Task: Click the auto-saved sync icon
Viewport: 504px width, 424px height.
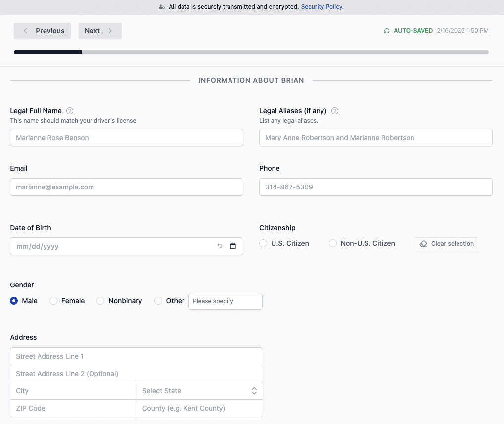Action: [387, 31]
